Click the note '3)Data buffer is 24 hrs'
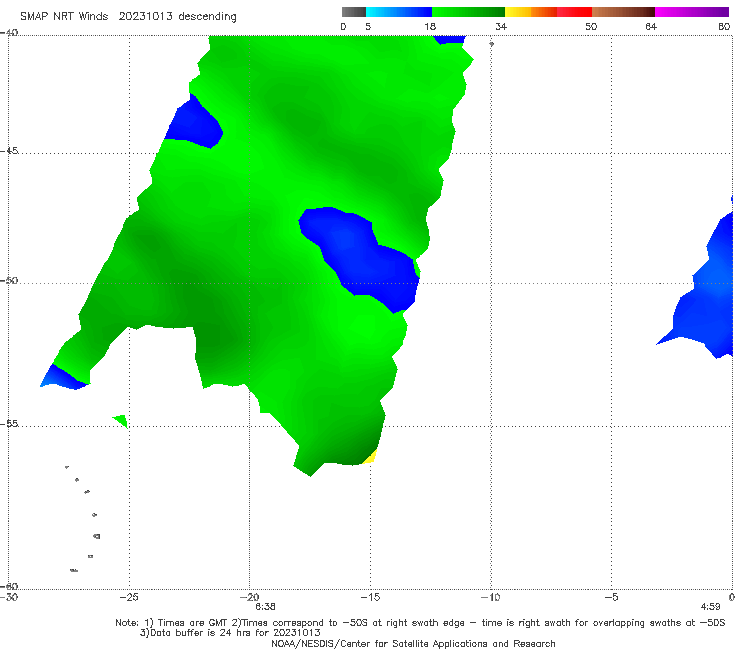 [230, 633]
